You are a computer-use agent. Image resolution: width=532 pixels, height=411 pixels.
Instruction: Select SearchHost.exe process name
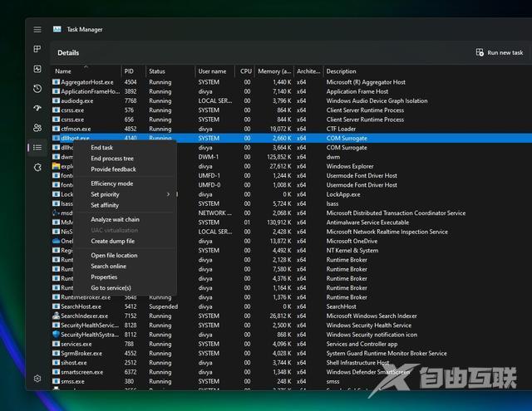click(x=81, y=306)
